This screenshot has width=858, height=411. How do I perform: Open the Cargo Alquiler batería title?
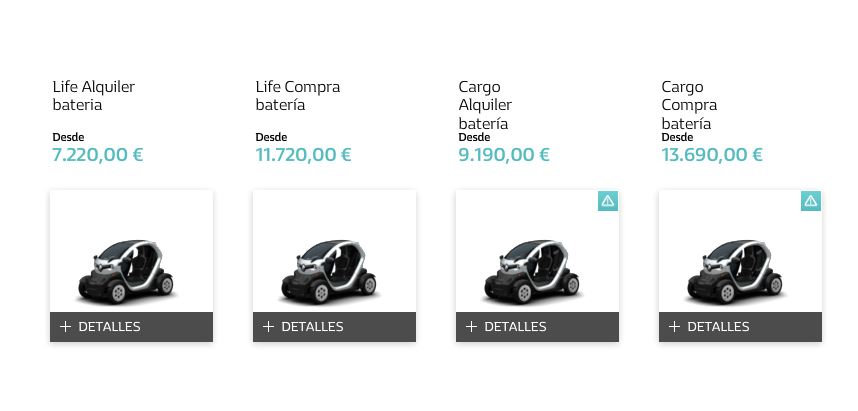tap(485, 105)
